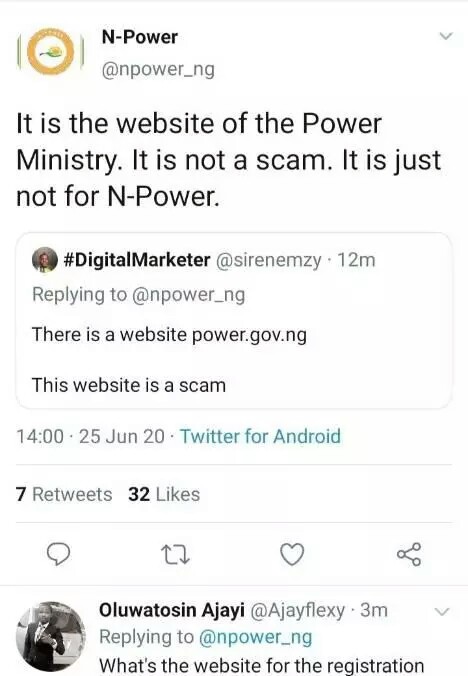Viewport: 468px width, 676px height.
Task: Click @npower_ng mention in Ajayi's reply
Action: (x=255, y=637)
